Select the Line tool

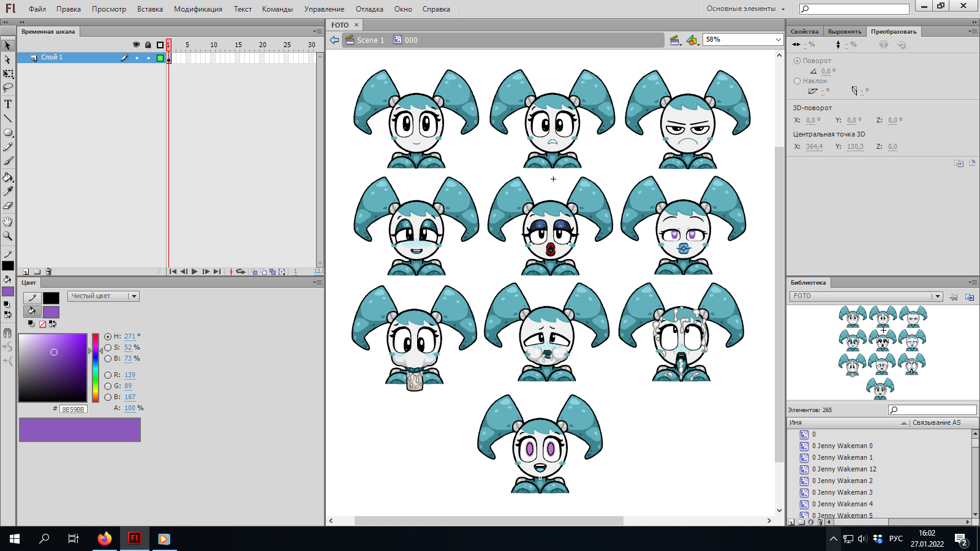coord(7,118)
